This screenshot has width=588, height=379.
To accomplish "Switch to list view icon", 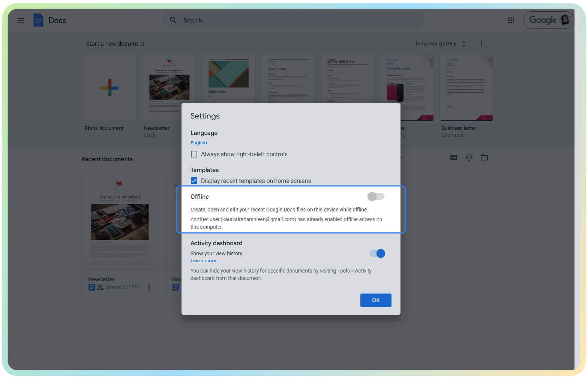I will click(x=454, y=157).
